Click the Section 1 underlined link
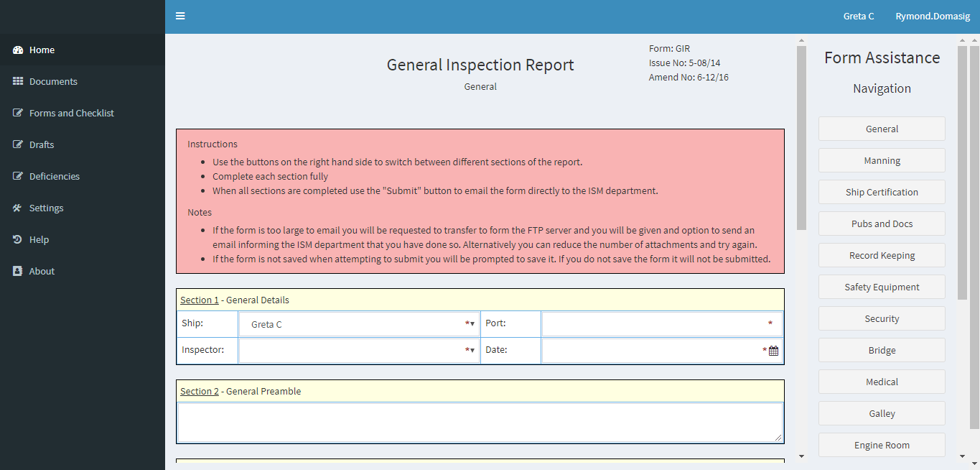Screen dimensions: 980x470 pos(200,300)
